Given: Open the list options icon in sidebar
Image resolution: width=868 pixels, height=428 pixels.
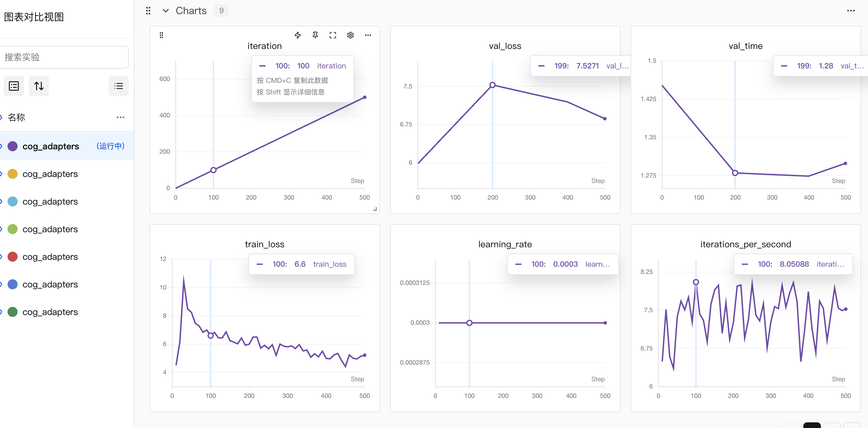Looking at the screenshot, I should click(x=118, y=86).
